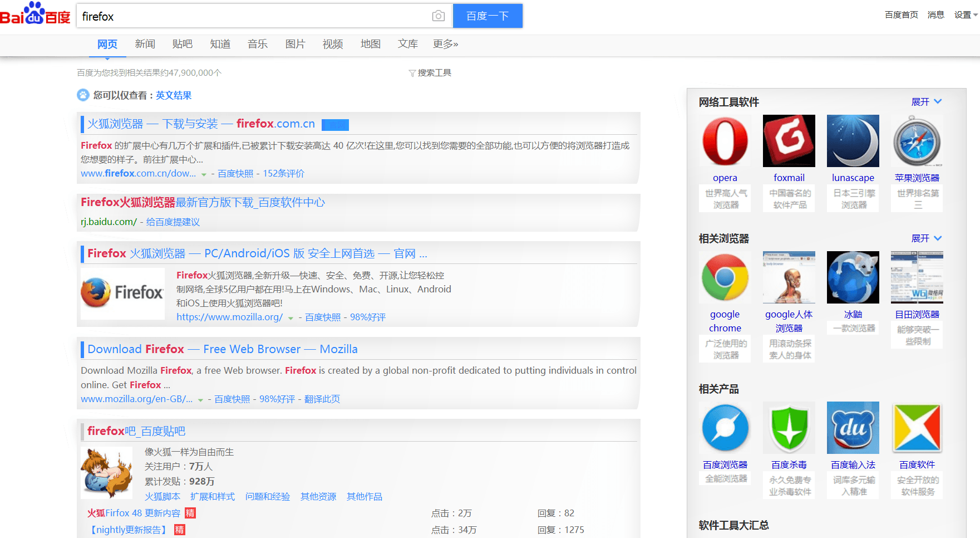Switch to the 音乐 tab
Screen dimensions: 980x538
coord(258,44)
